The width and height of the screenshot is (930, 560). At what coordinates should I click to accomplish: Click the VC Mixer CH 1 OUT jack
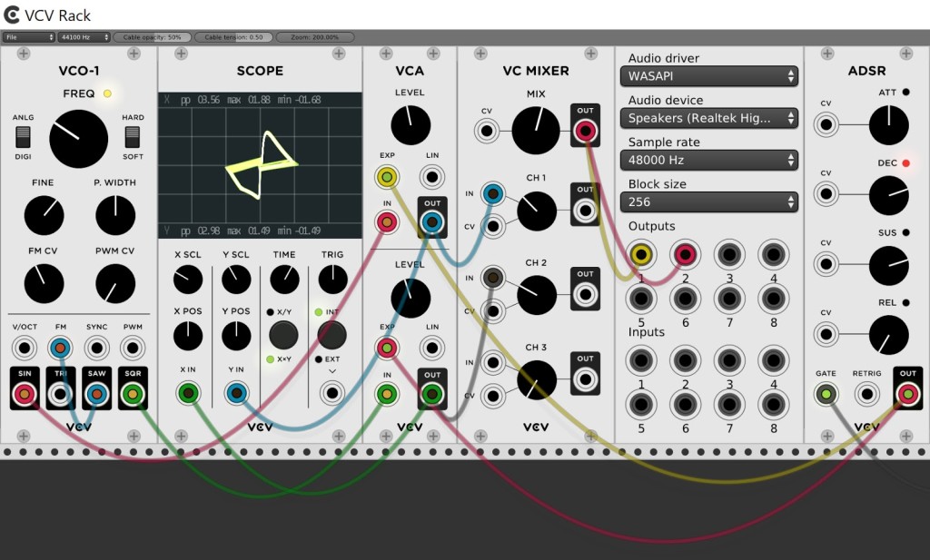point(585,211)
